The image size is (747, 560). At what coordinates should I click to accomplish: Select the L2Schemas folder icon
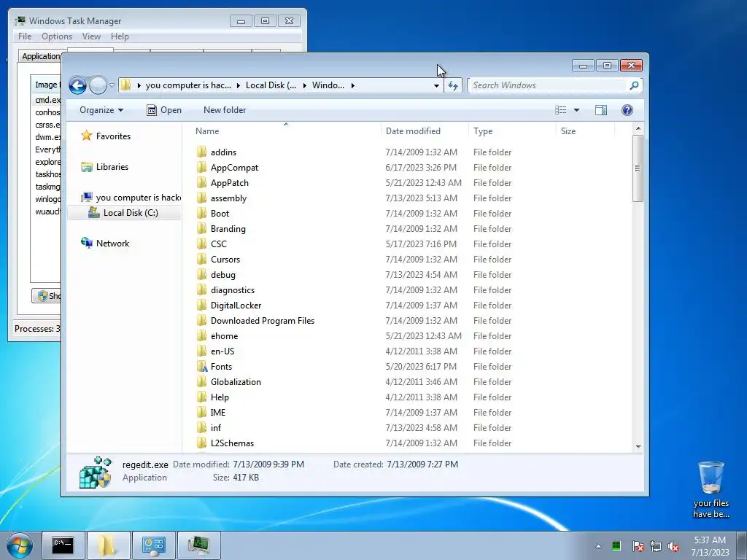[202, 443]
